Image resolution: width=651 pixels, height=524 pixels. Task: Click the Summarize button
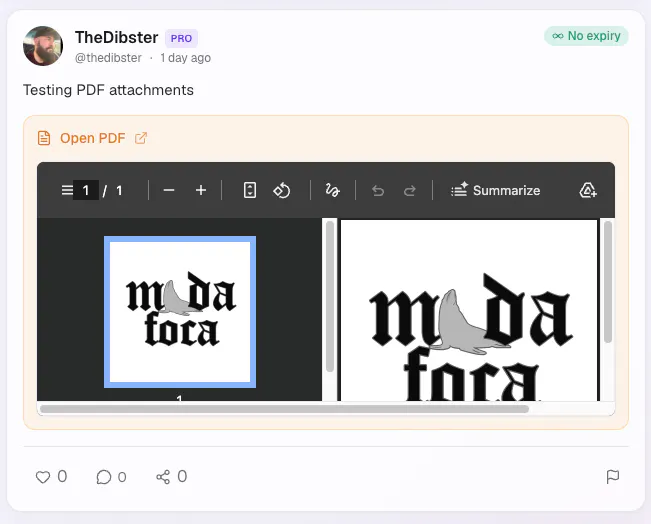tap(496, 190)
